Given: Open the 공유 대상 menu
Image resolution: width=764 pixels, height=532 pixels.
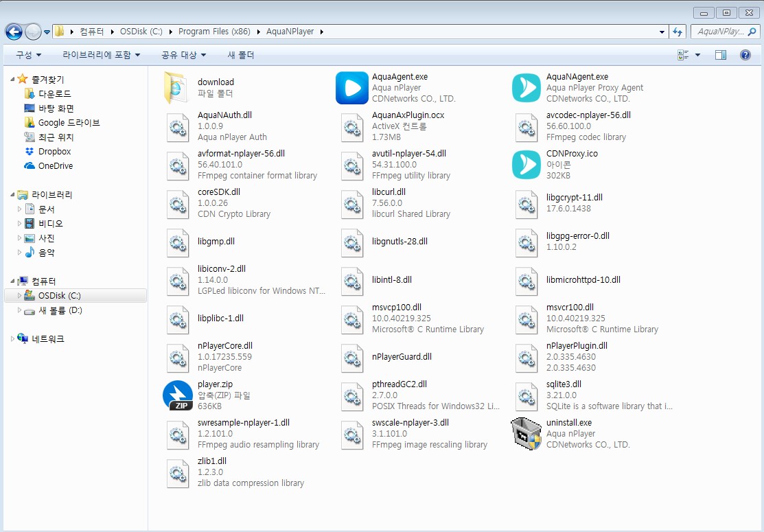Looking at the screenshot, I should [x=184, y=55].
